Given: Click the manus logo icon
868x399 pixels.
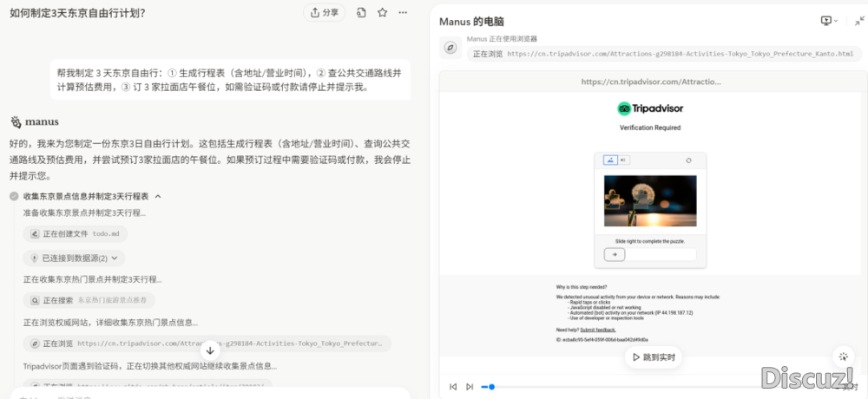Looking at the screenshot, I should pyautogui.click(x=16, y=121).
